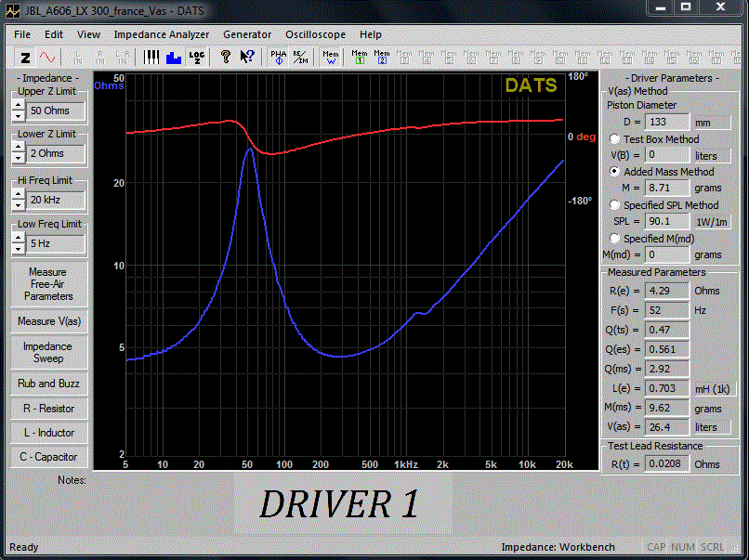Open the piano keys icon in toolbar
Viewport: 749px width, 560px height.
151,58
